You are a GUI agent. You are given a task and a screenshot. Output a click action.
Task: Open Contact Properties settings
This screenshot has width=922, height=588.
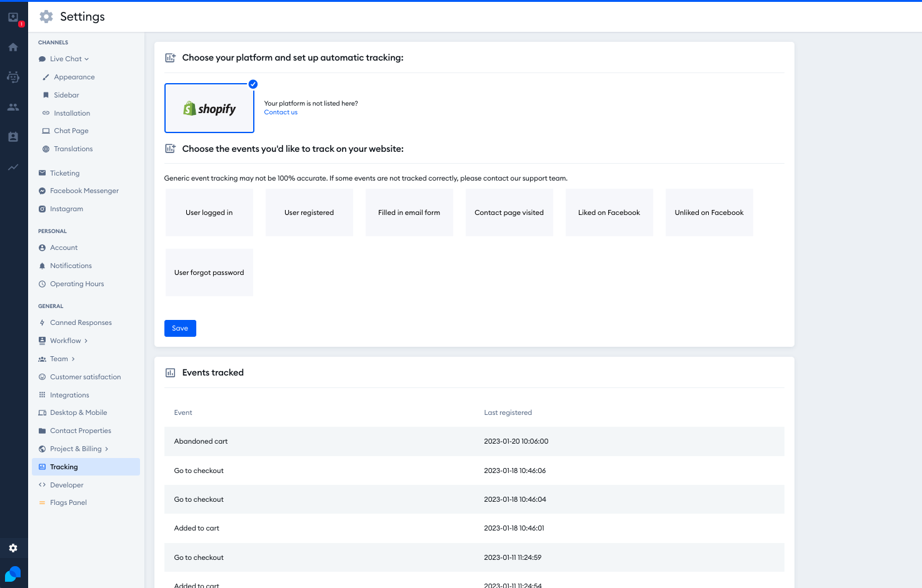81,431
